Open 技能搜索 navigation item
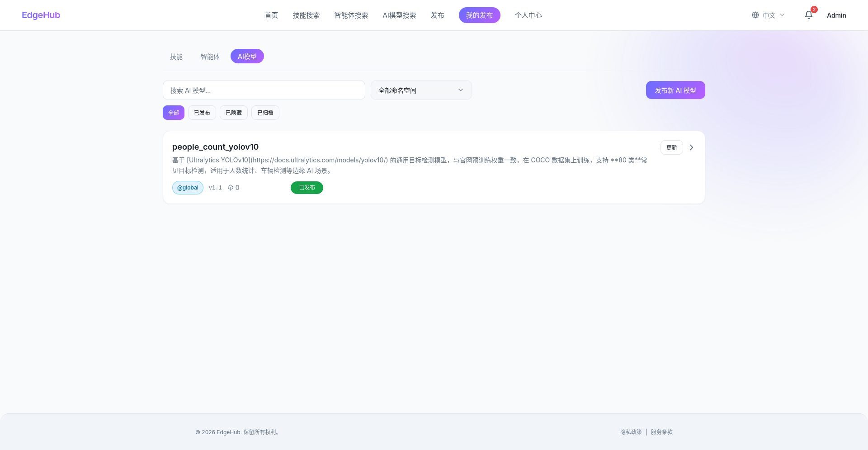This screenshot has width=868, height=450. click(x=306, y=15)
